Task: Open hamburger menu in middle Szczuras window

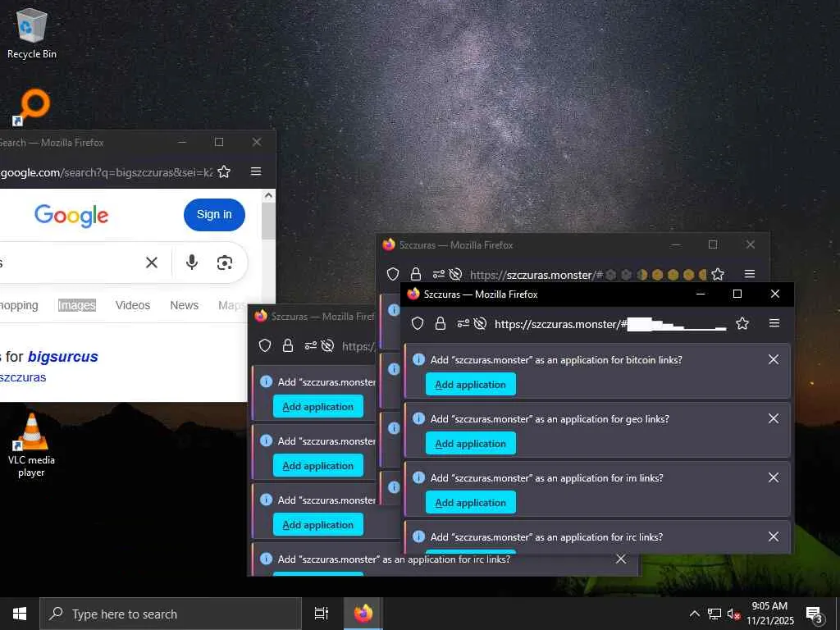Action: (x=750, y=274)
